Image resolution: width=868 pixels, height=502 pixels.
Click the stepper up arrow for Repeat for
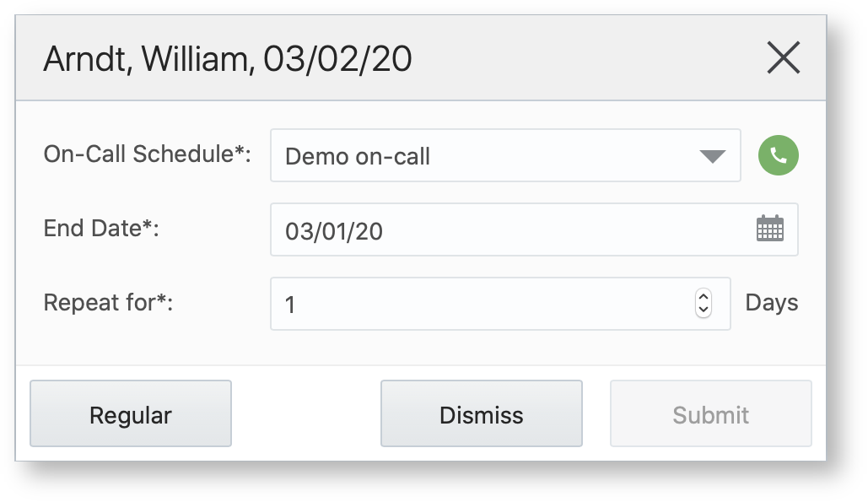(703, 298)
